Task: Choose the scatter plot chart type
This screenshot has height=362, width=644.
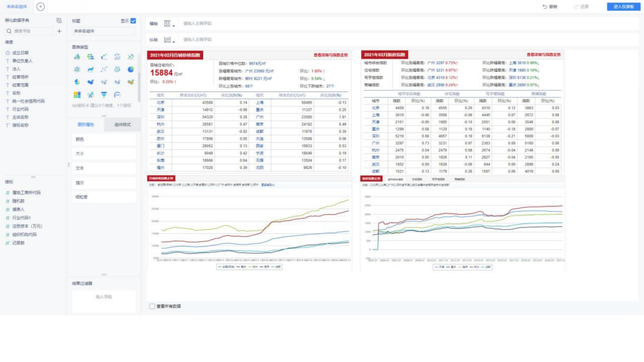Action: point(104,69)
